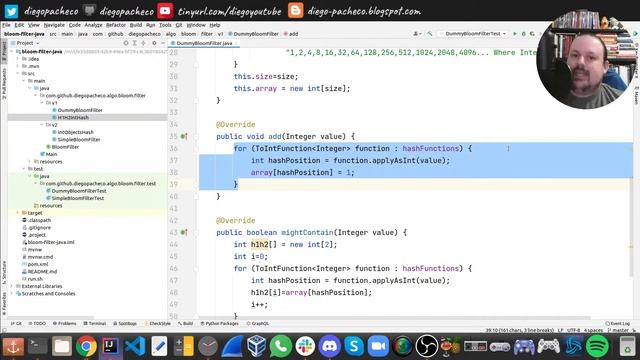Run DummyBloomFilterTest with the green play icon
The height and width of the screenshot is (360, 640).
click(515, 33)
